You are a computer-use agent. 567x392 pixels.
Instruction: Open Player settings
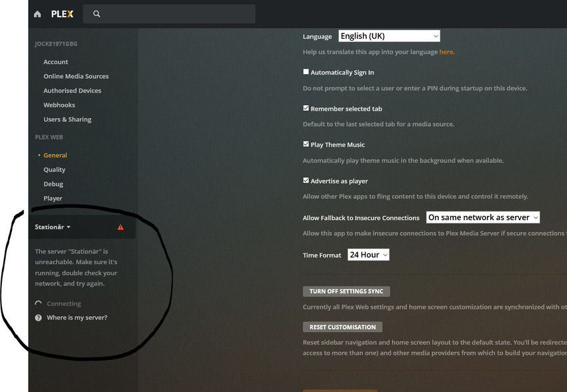53,199
